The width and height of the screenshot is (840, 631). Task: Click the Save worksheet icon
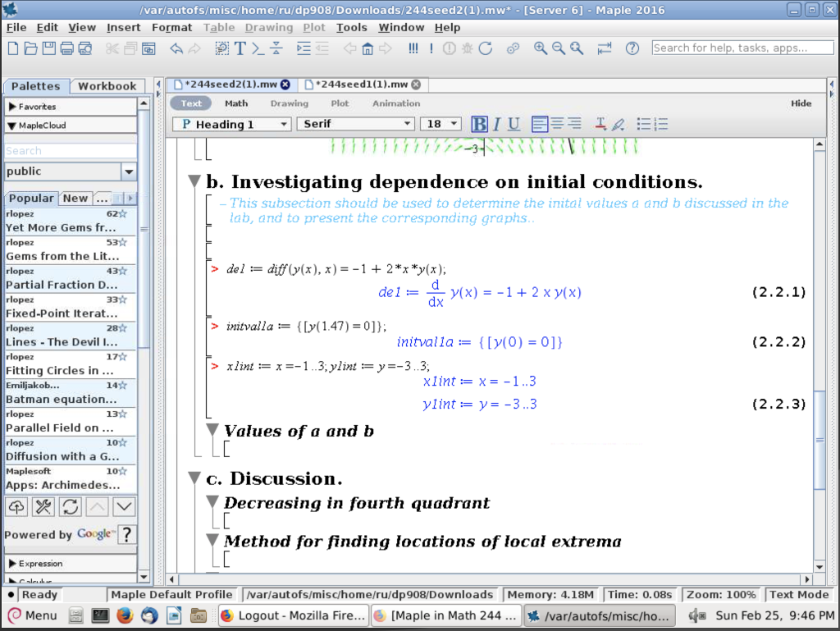coord(48,48)
